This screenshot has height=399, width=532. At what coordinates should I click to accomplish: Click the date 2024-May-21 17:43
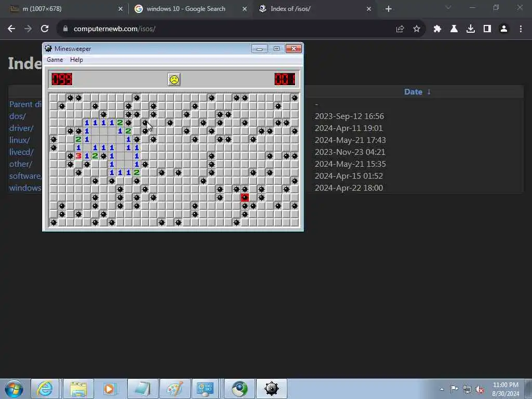pos(350,140)
